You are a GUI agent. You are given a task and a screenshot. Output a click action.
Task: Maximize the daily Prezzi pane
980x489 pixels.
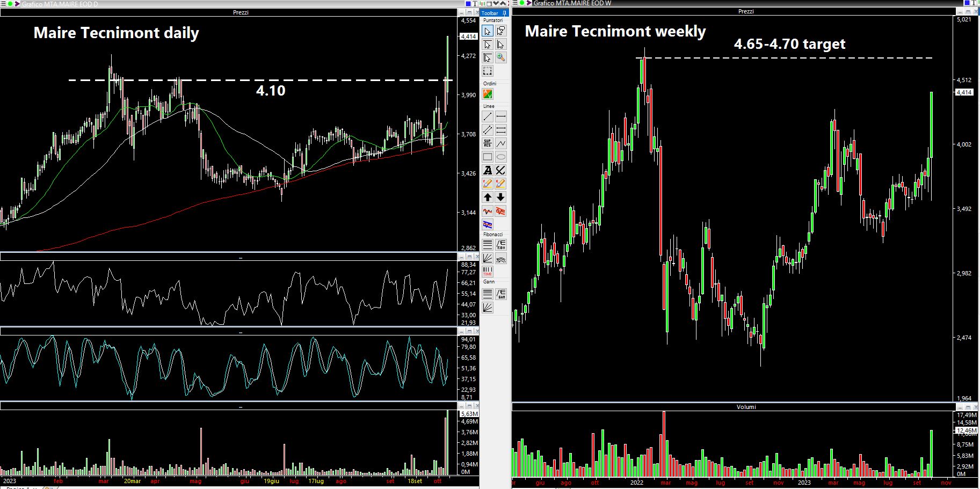coord(469,13)
